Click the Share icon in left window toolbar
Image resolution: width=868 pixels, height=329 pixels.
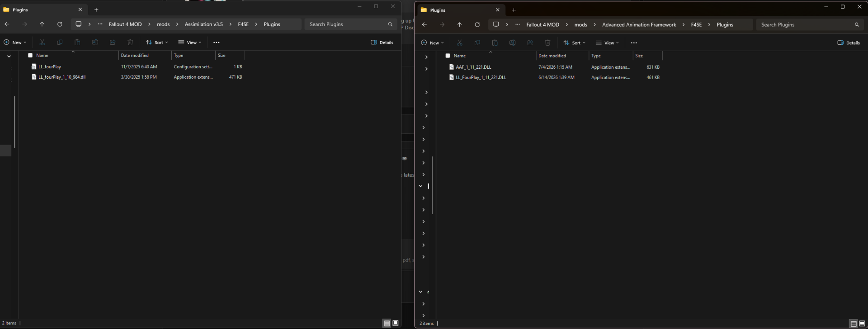[113, 42]
